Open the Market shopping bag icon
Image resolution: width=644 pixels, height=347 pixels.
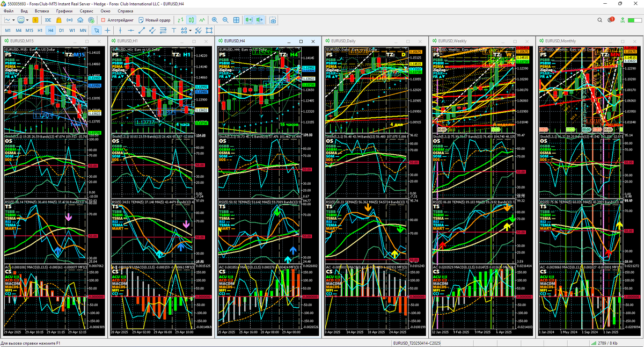pos(60,20)
